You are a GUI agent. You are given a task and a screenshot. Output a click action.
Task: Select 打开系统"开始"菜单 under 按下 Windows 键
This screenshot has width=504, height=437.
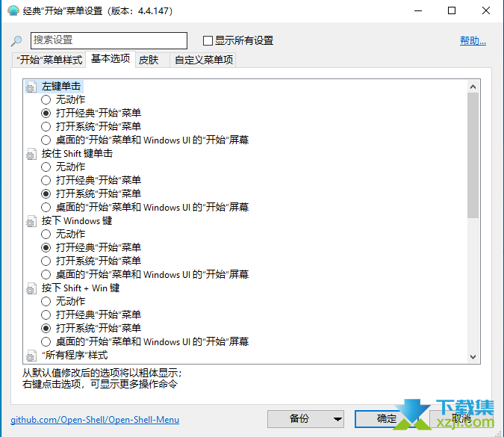click(x=46, y=261)
